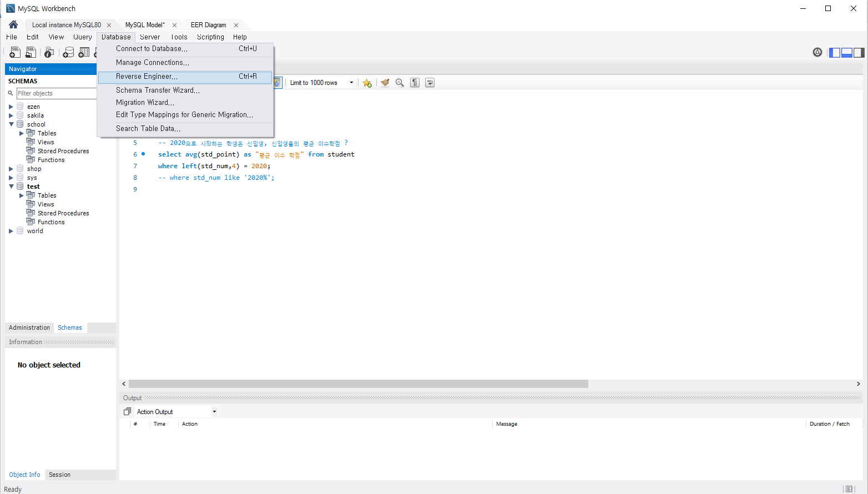Expand the shop schema
868x494 pixels.
[11, 169]
